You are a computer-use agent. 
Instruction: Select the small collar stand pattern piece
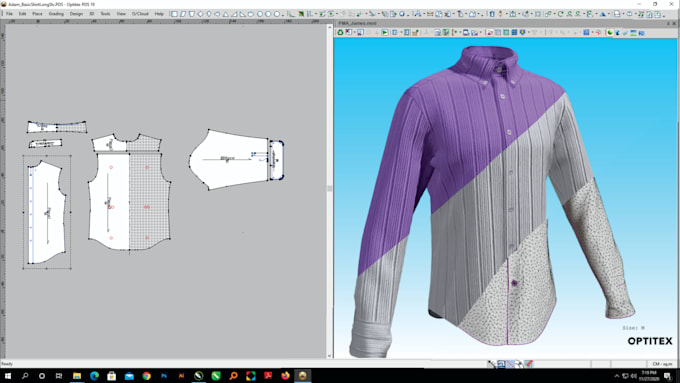pyautogui.click(x=45, y=143)
